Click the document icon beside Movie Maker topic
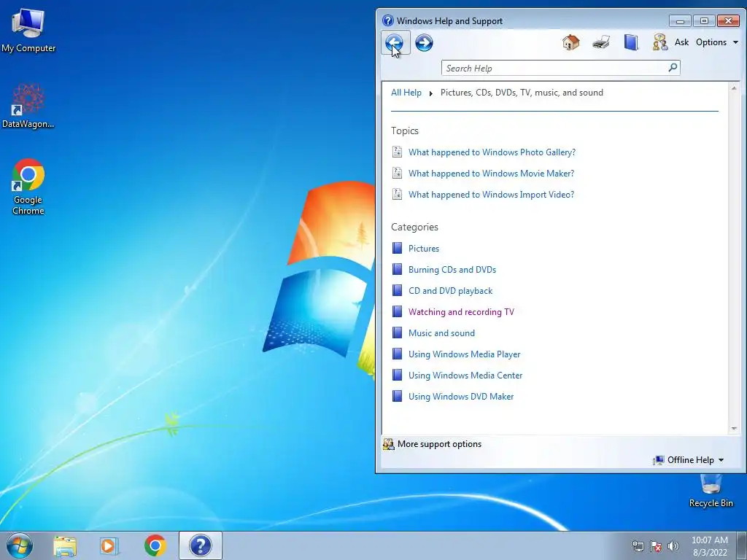Screen dimensions: 747x560 pos(397,173)
